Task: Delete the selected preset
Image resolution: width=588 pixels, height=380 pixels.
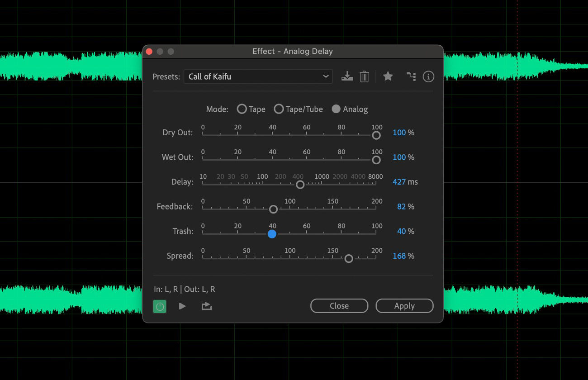Action: pos(365,76)
